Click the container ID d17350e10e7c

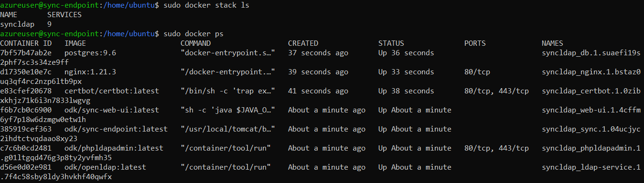(x=26, y=72)
